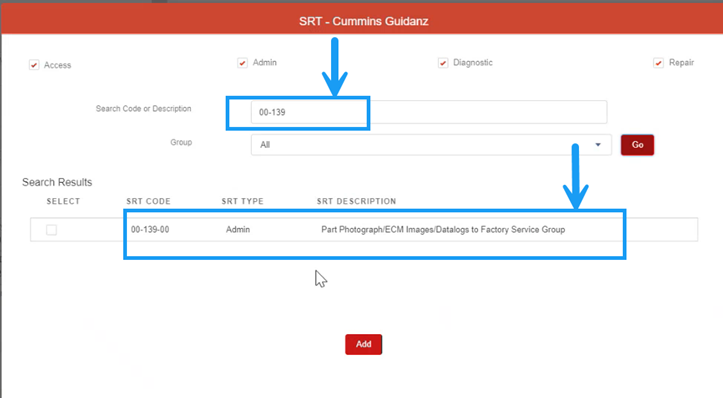Click the Part Photograph/ECM Images description
Image resolution: width=723 pixels, height=398 pixels.
point(443,229)
